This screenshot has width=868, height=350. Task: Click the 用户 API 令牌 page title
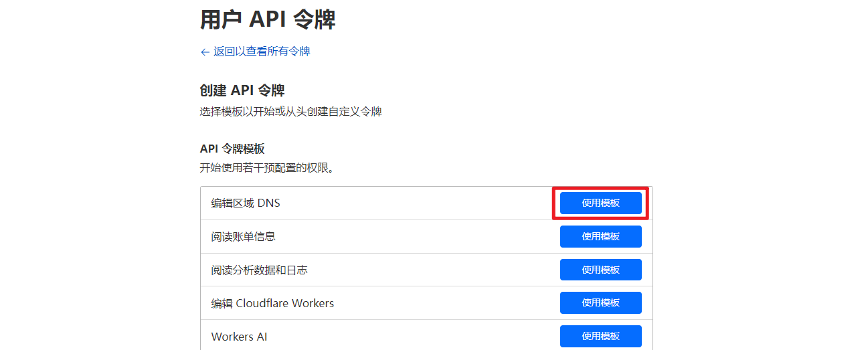coord(268,19)
